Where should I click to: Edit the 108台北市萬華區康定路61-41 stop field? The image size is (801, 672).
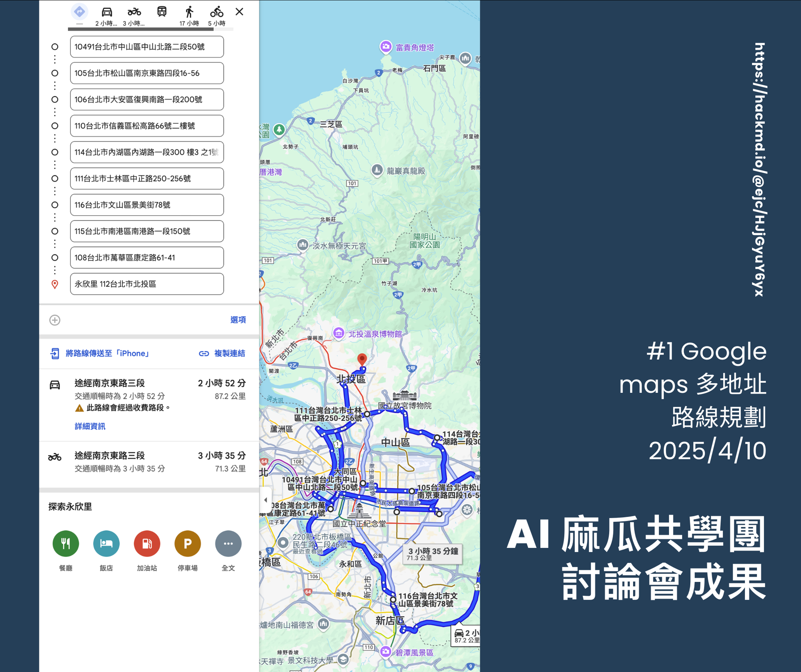(147, 257)
